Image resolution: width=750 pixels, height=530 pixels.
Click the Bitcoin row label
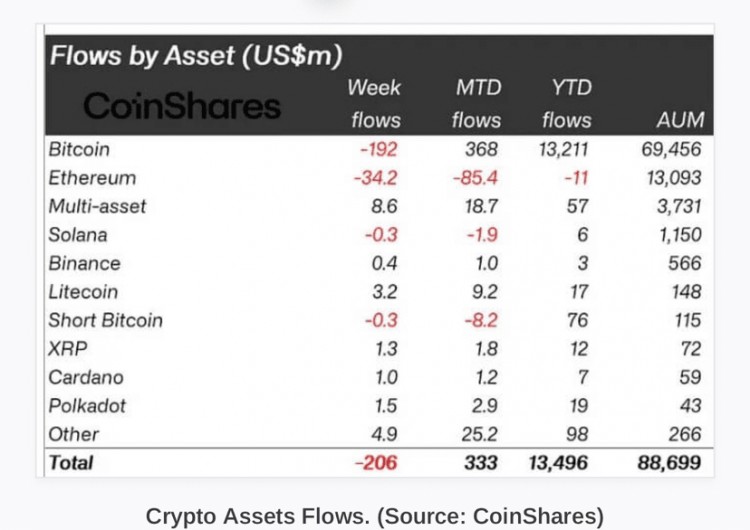click(x=79, y=149)
